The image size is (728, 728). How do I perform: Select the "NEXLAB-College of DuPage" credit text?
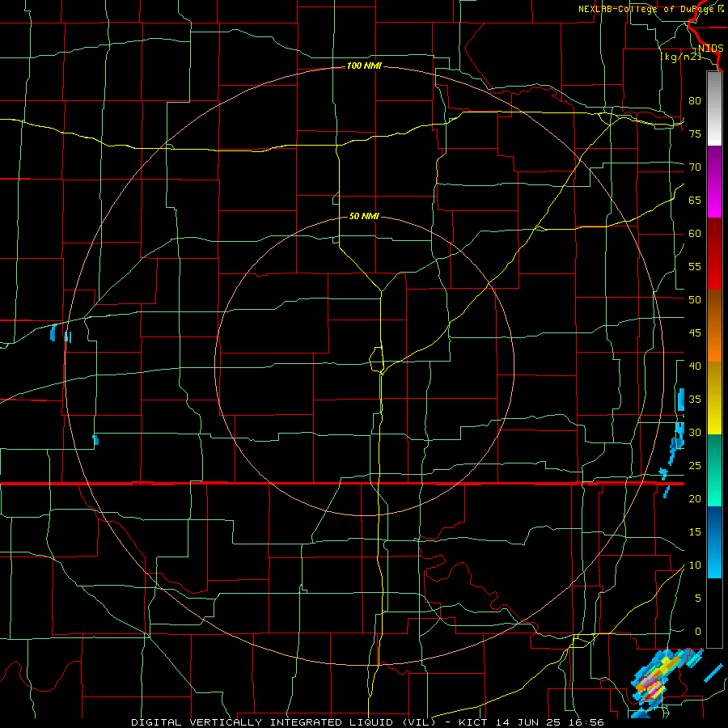pos(645,9)
